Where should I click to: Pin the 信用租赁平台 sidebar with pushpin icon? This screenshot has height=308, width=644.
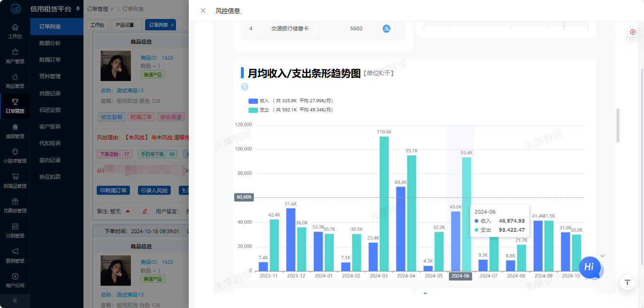pyautogui.click(x=78, y=9)
